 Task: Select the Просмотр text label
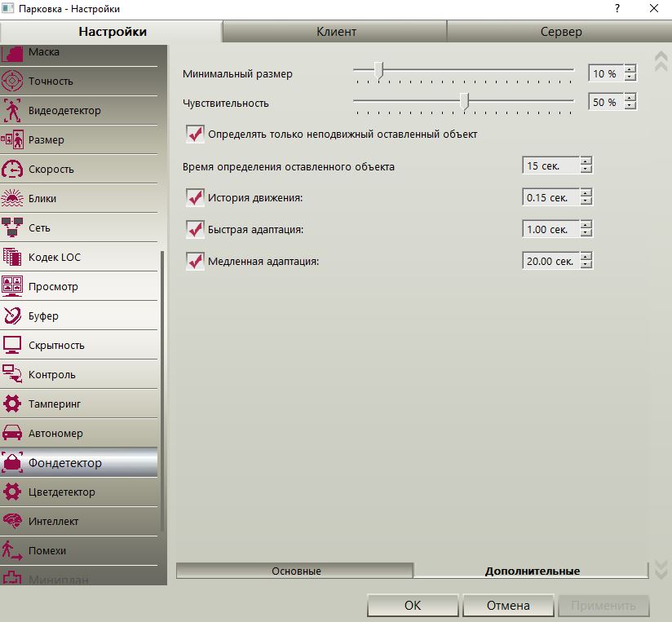pos(53,287)
